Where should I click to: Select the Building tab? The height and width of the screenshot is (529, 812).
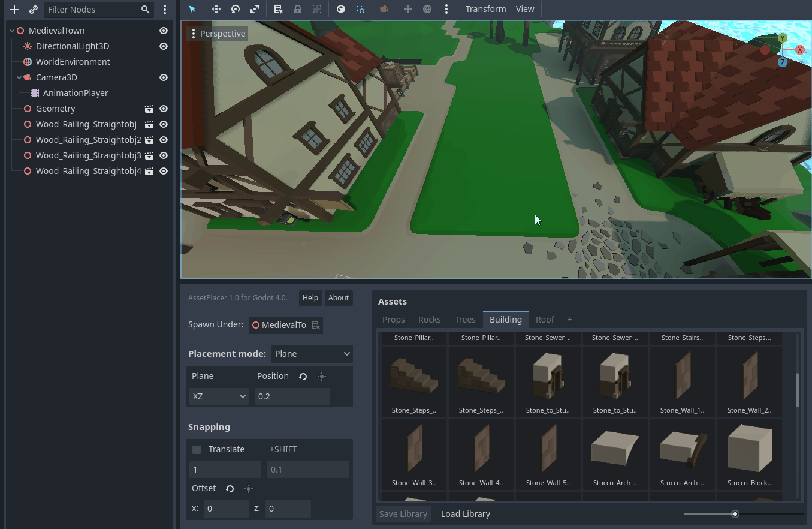point(506,320)
